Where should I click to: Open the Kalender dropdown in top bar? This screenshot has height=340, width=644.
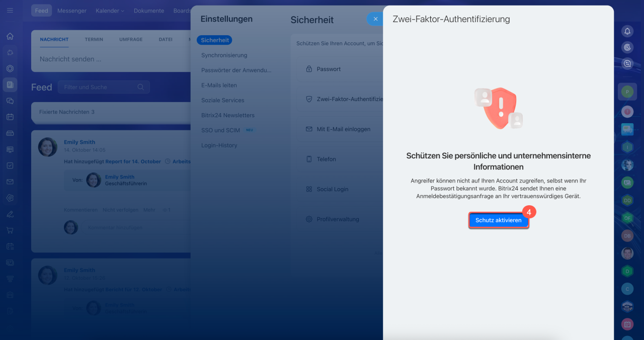pos(110,11)
